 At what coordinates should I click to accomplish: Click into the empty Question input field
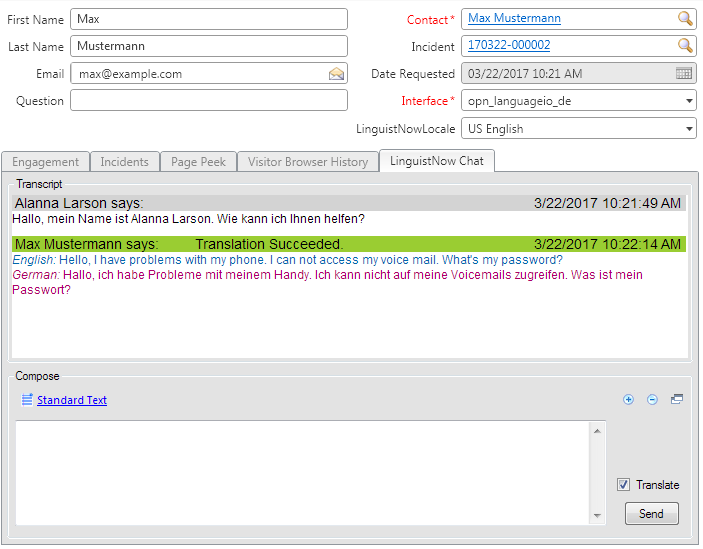coord(208,101)
